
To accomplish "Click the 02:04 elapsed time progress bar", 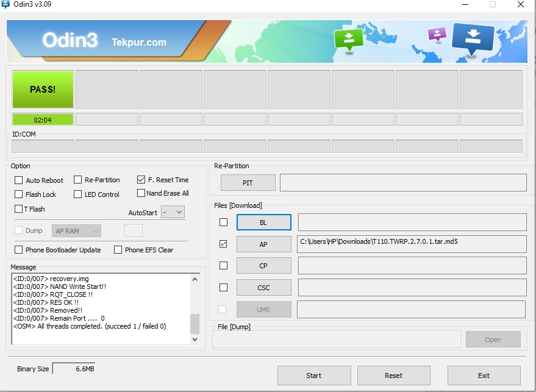I will (x=43, y=120).
